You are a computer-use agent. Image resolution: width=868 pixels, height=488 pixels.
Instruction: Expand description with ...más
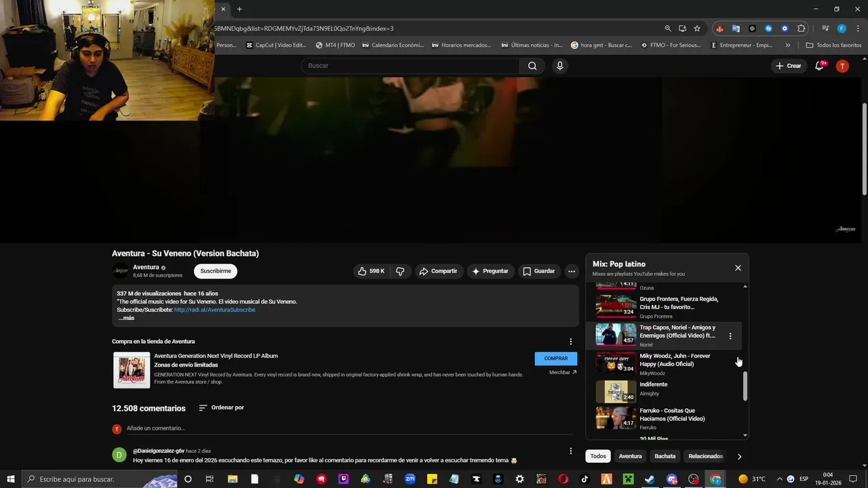(126, 318)
